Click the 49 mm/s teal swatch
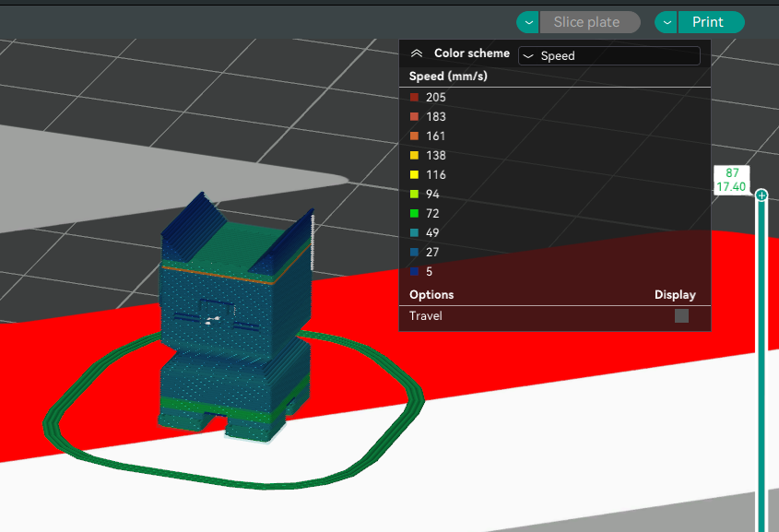 click(x=414, y=233)
